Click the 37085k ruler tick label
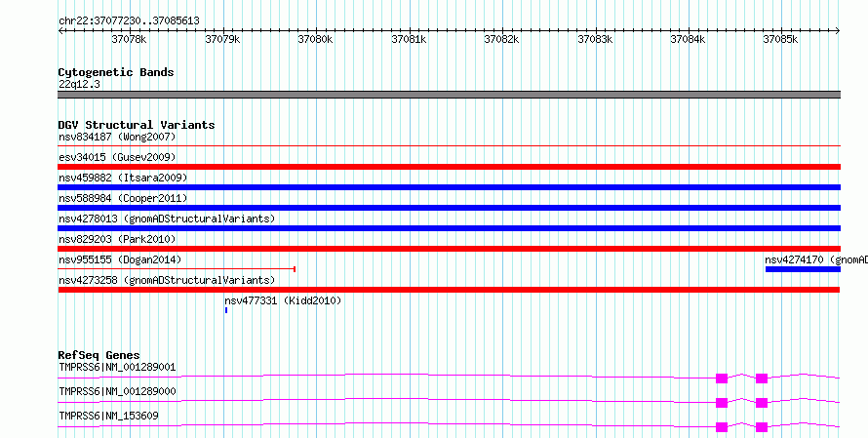This screenshot has width=868, height=438. click(780, 39)
